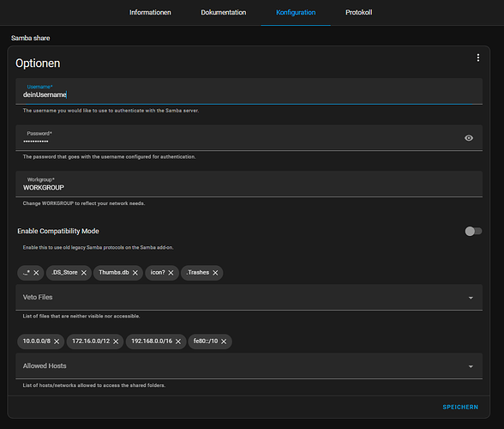The width and height of the screenshot is (504, 429).
Task: Switch to the Informationen tab
Action: click(150, 12)
